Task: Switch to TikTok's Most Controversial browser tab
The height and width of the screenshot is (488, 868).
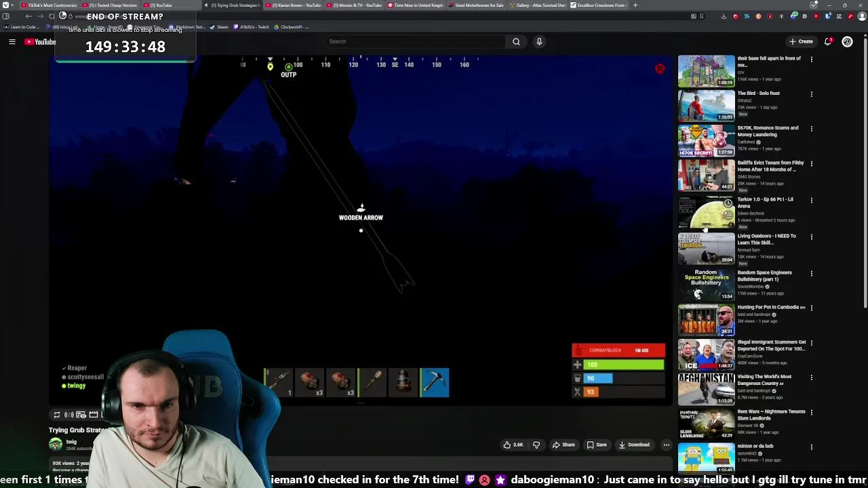Action: [50, 5]
